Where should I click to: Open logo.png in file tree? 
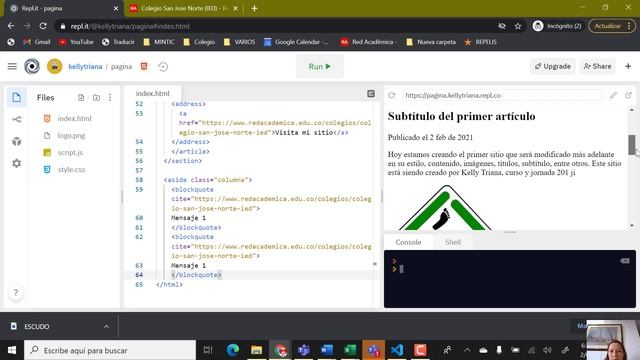[71, 136]
